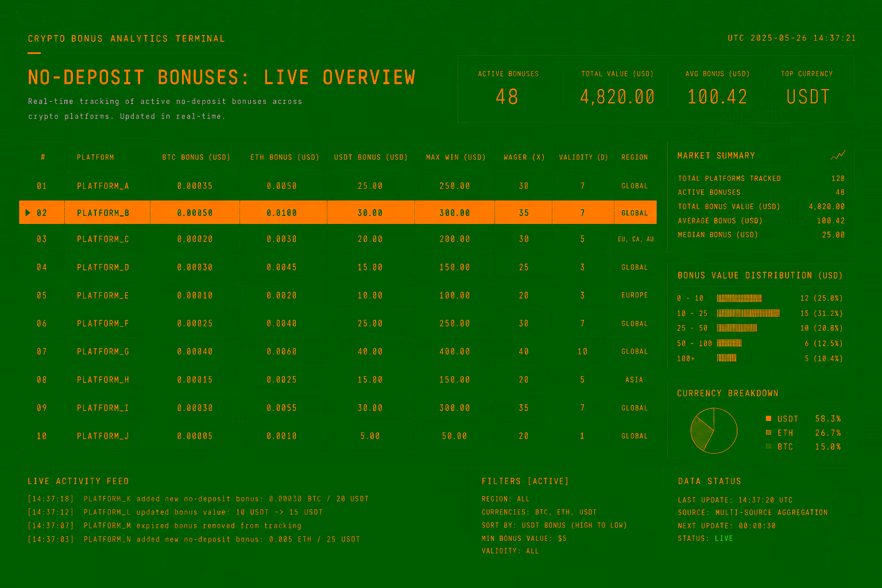The width and height of the screenshot is (882, 588).
Task: Change the REGION: ALL filter
Action: click(506, 499)
